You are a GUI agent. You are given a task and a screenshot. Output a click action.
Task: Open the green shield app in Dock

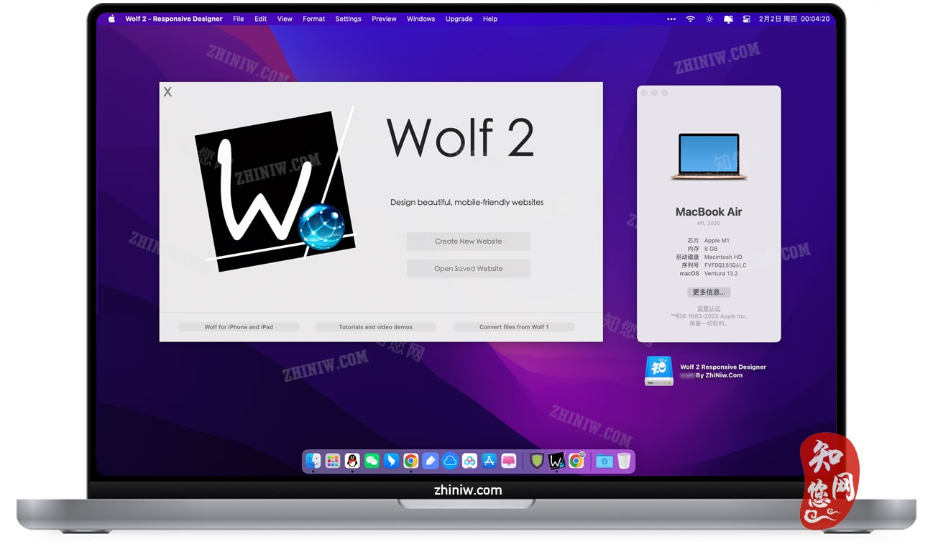click(x=537, y=461)
